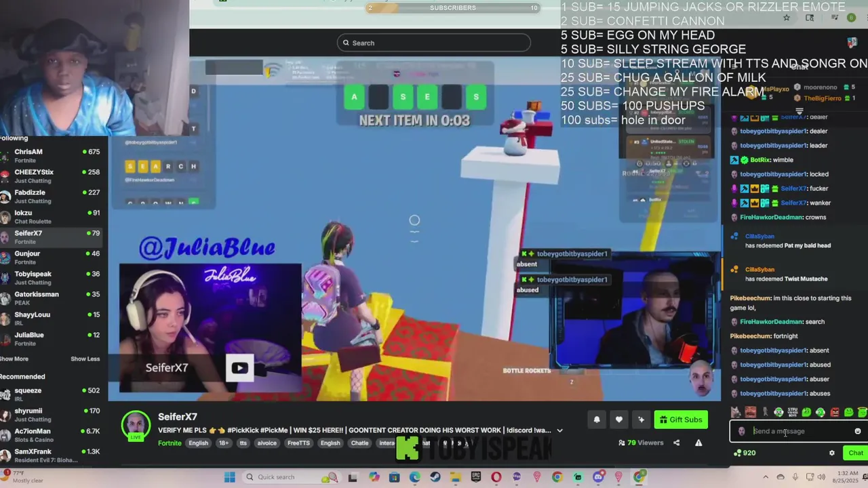Viewport: 868px width, 488px height.
Task: Click moorenono in the gifter leaderboard
Action: (820, 87)
